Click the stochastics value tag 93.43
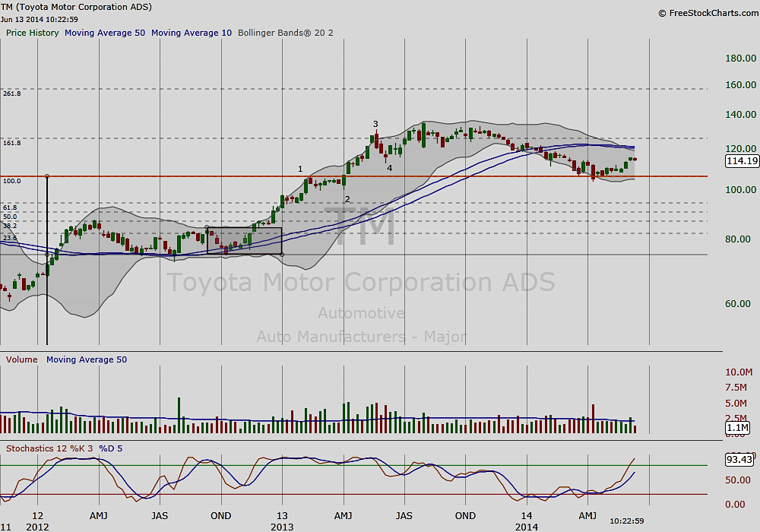This screenshot has height=532, width=760. (x=739, y=459)
